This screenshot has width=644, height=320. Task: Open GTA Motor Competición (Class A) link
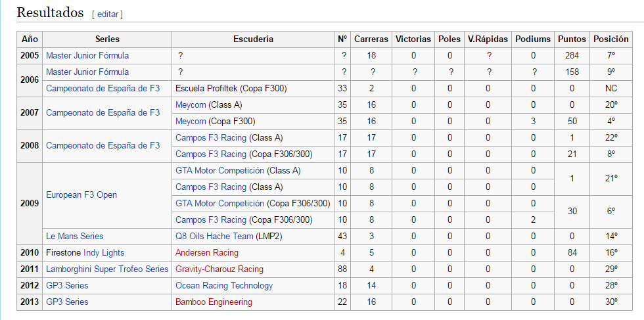[x=219, y=170]
